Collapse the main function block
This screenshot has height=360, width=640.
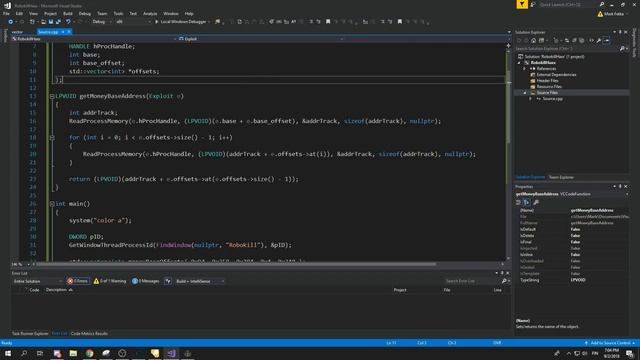point(52,204)
